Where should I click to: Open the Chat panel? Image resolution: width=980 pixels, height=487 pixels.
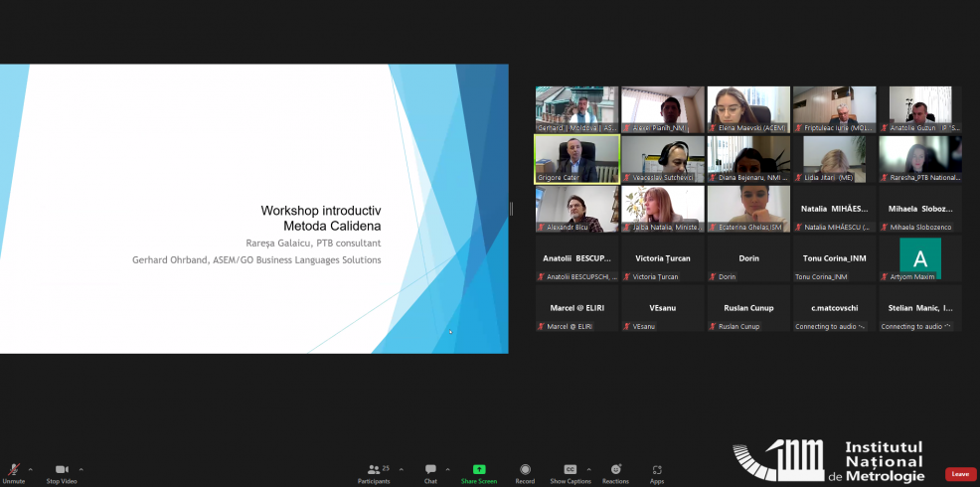[430, 469]
